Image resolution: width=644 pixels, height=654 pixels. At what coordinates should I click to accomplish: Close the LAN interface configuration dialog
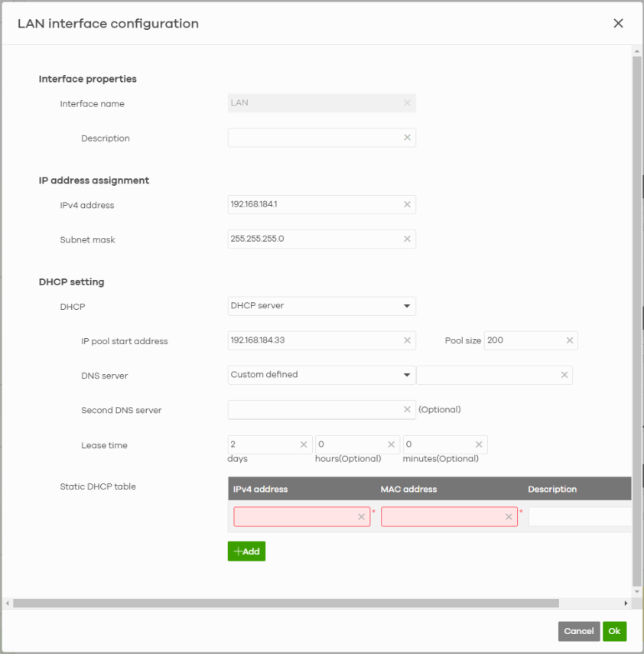pos(618,24)
